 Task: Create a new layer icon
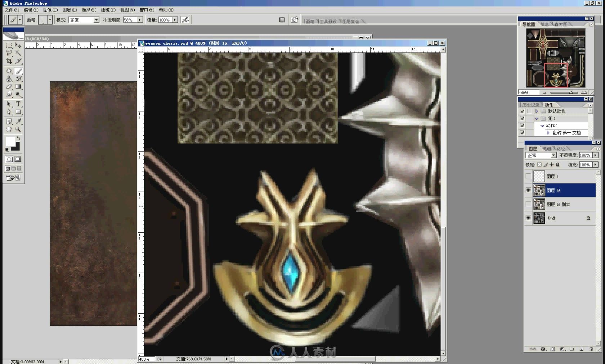(x=581, y=349)
